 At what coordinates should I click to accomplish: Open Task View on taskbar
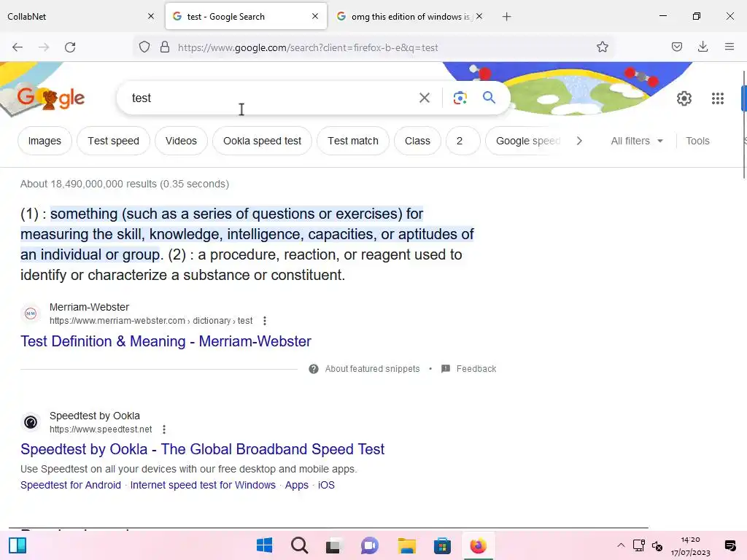tap(334, 545)
